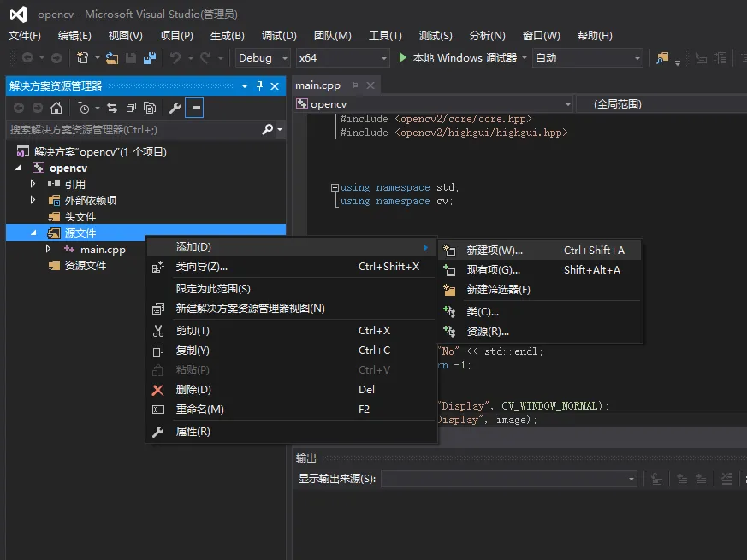
Task: Choose 属性(R) from context menu
Action: tap(291, 432)
